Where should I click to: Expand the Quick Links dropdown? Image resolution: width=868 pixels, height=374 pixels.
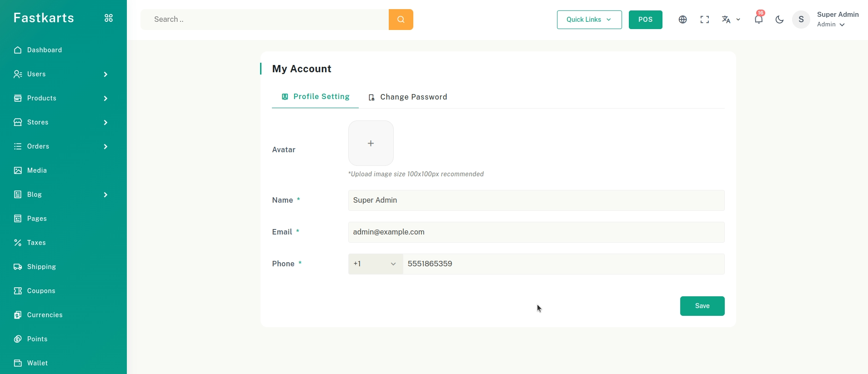(x=589, y=20)
